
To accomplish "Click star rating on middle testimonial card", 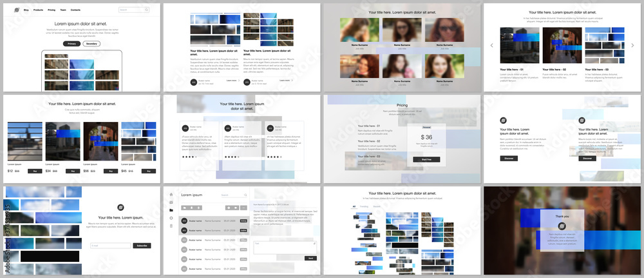I will [232, 157].
